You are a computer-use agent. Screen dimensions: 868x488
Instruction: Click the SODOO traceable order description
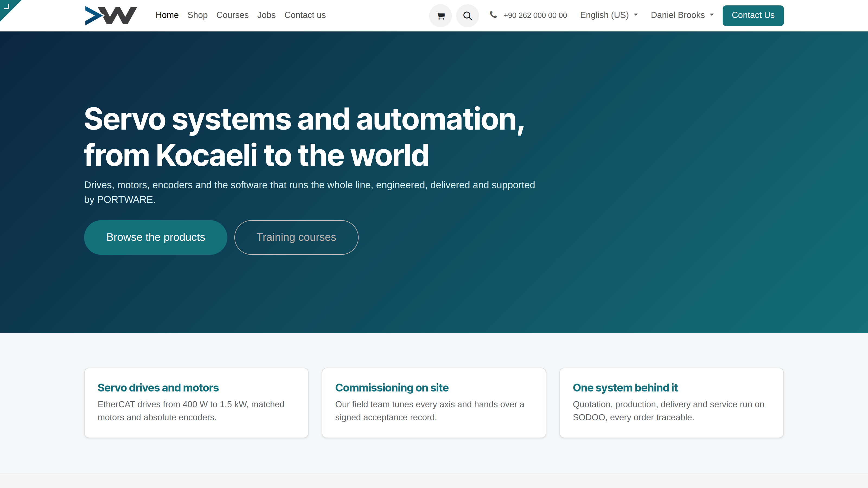click(x=668, y=410)
